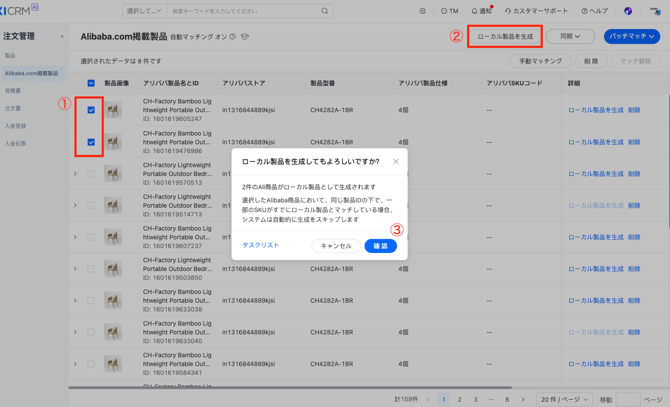
Task: Click 確認 to confirm generation
Action: pyautogui.click(x=380, y=245)
